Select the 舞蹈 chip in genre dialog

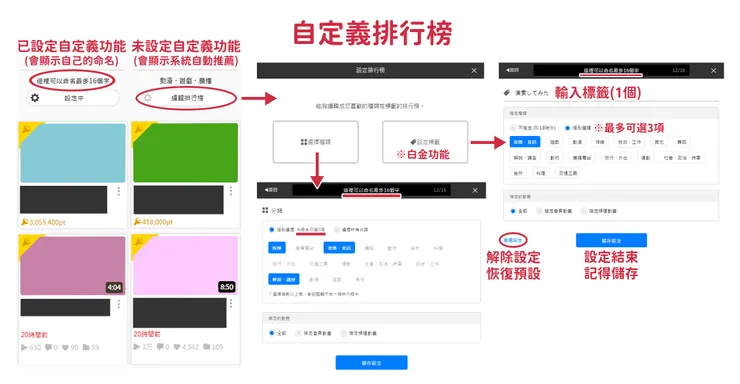coord(369,248)
